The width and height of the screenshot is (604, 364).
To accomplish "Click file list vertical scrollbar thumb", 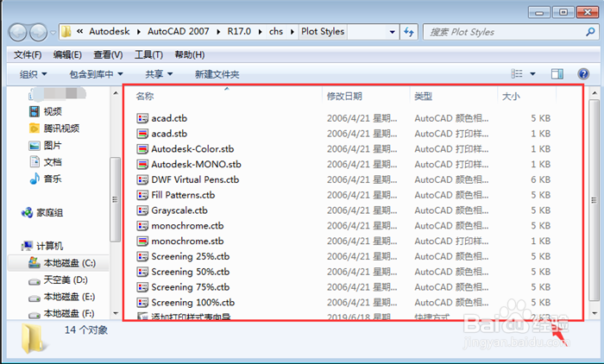I will pyautogui.click(x=595, y=199).
